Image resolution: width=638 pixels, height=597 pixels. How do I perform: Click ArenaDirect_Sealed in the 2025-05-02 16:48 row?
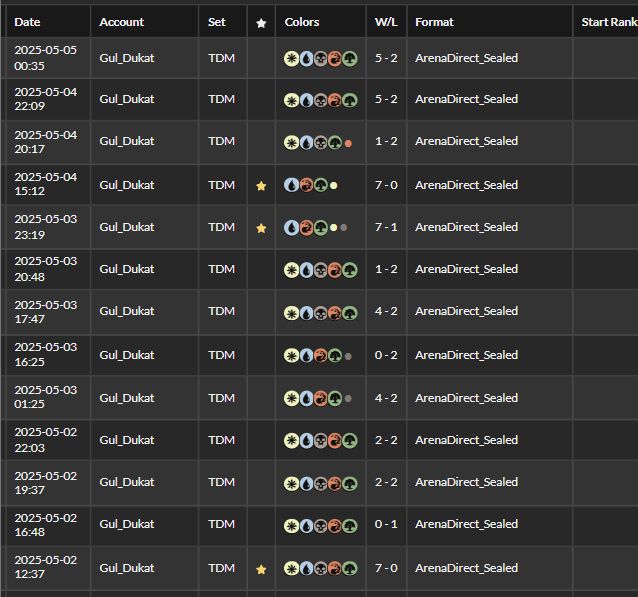(x=466, y=524)
